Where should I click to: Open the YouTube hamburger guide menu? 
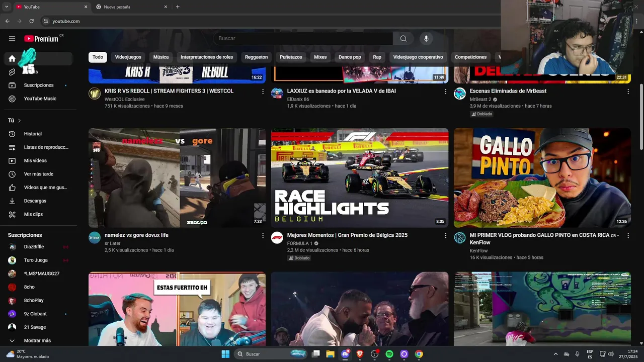point(12,38)
